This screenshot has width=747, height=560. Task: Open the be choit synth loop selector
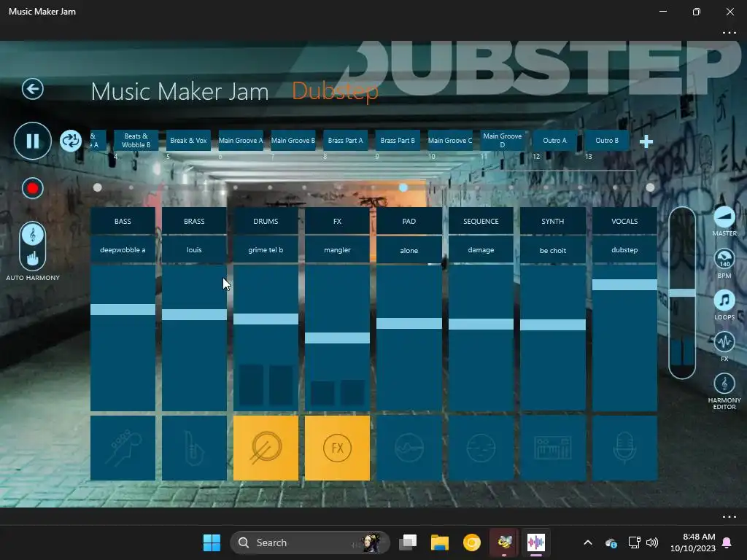553,250
